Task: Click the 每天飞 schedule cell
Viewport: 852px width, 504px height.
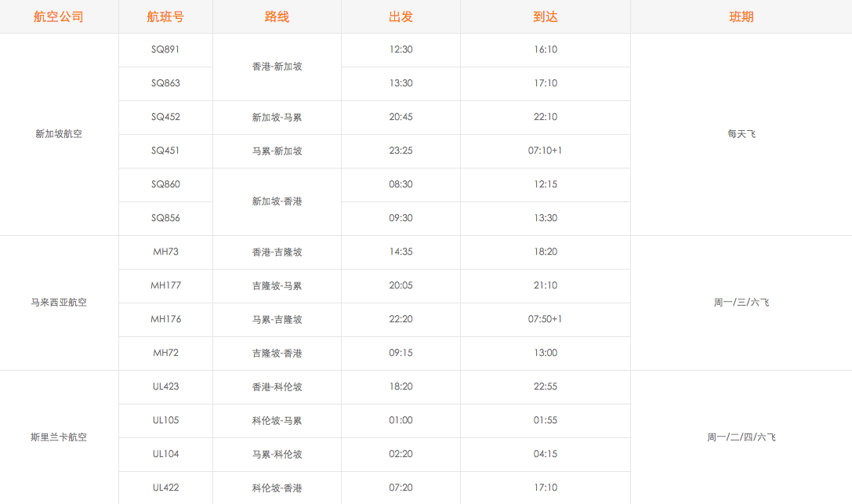Action: click(x=741, y=133)
